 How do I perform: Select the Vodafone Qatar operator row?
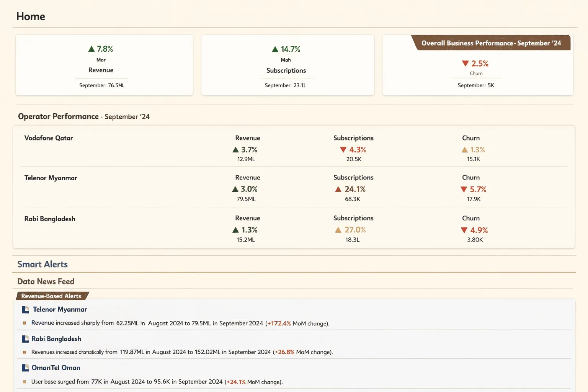[48, 138]
